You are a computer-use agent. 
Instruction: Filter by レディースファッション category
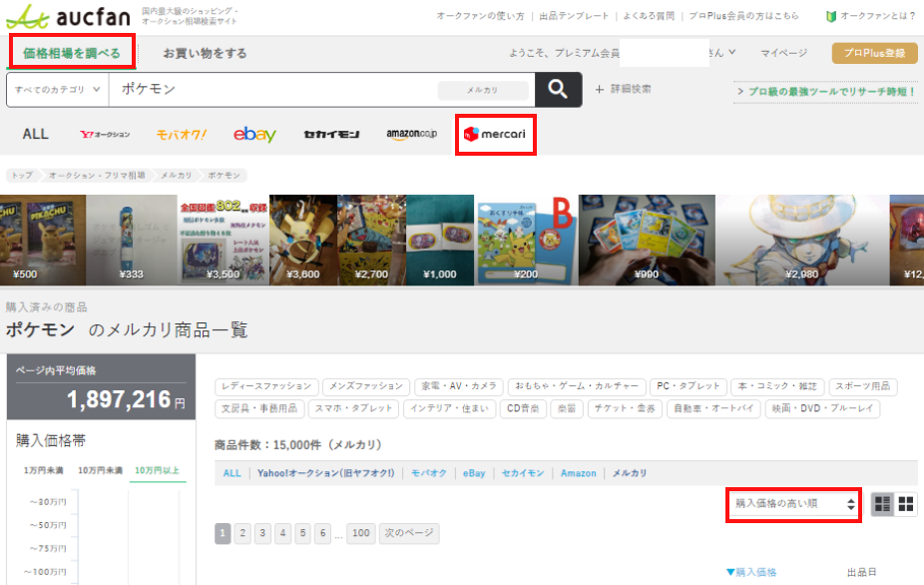(266, 386)
